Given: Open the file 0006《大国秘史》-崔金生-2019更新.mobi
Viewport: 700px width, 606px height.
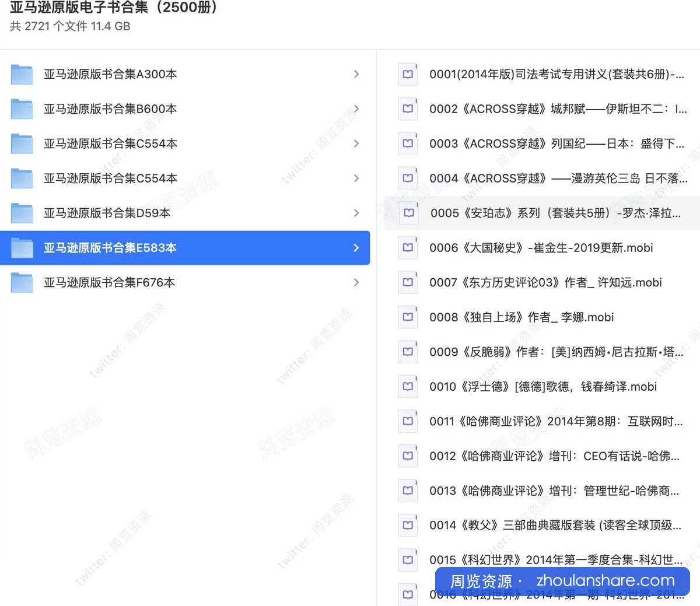Looking at the screenshot, I should pos(541,248).
